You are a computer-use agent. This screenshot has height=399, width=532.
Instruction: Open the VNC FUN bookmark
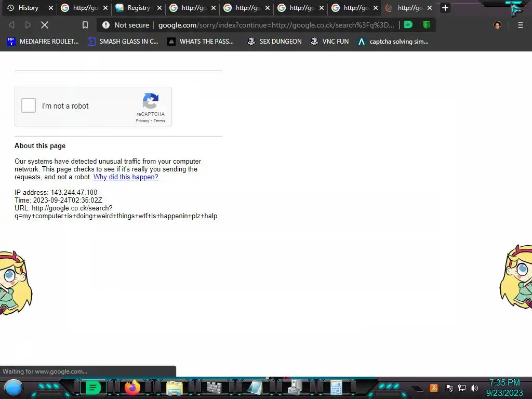330,42
